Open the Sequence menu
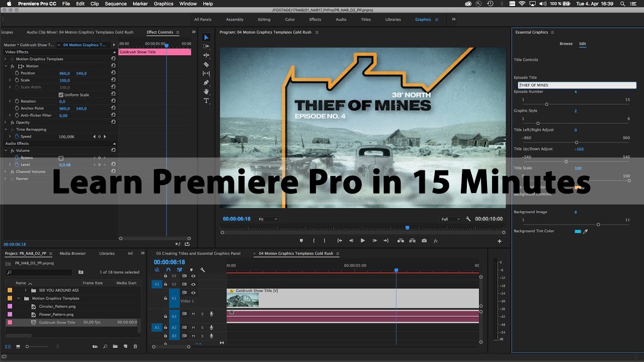The height and width of the screenshot is (362, 644). [x=116, y=4]
